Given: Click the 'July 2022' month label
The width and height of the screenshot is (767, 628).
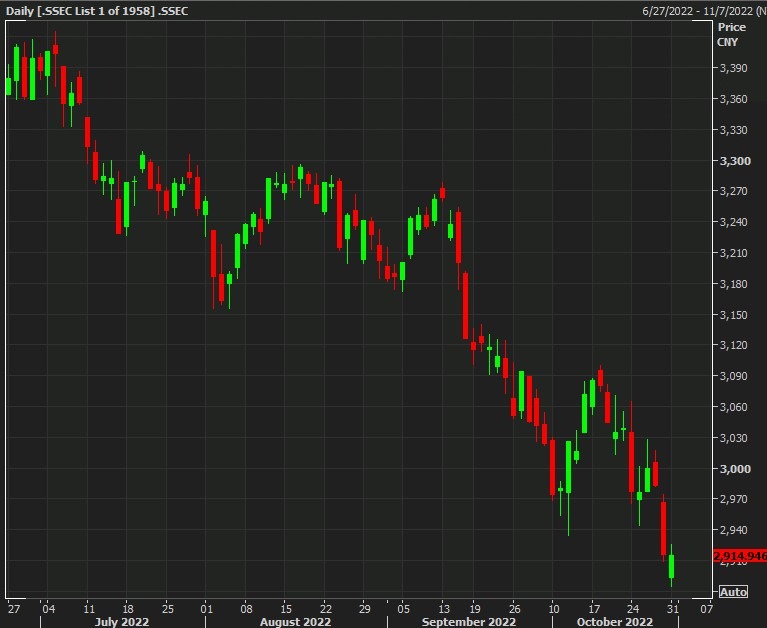Looking at the screenshot, I should (x=122, y=622).
